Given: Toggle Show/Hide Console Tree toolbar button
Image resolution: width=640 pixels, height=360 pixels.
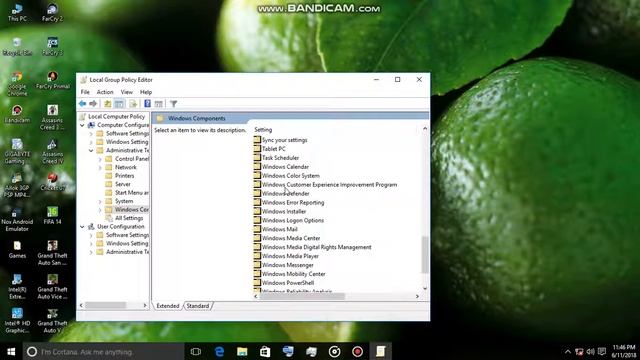Looking at the screenshot, I should click(119, 104).
